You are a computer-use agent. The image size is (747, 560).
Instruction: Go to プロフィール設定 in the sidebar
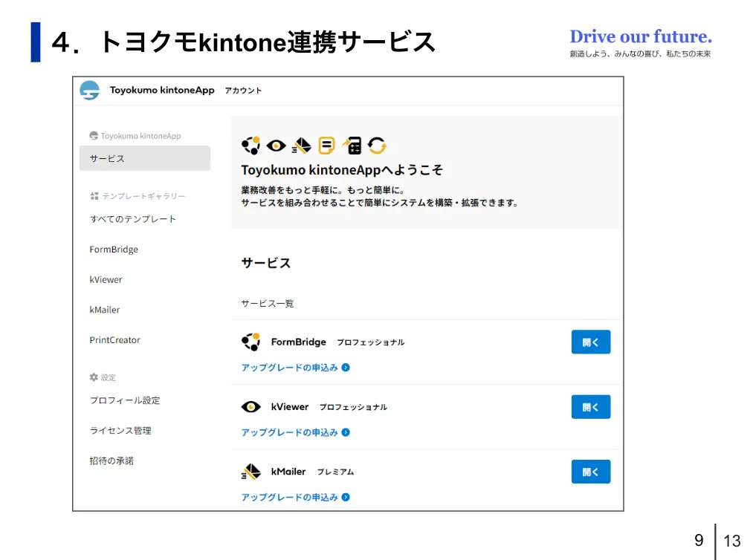click(125, 400)
